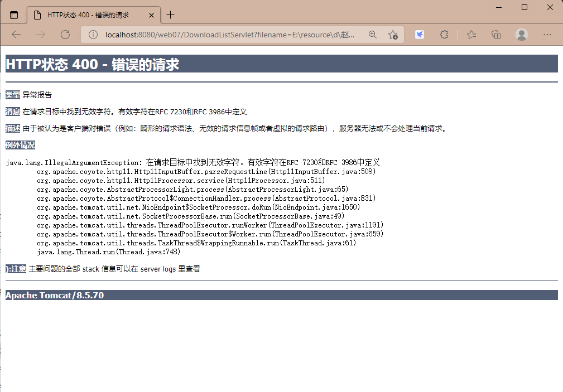Maximize the browser window
Screen dimensions: 563x392
[x=524, y=7]
